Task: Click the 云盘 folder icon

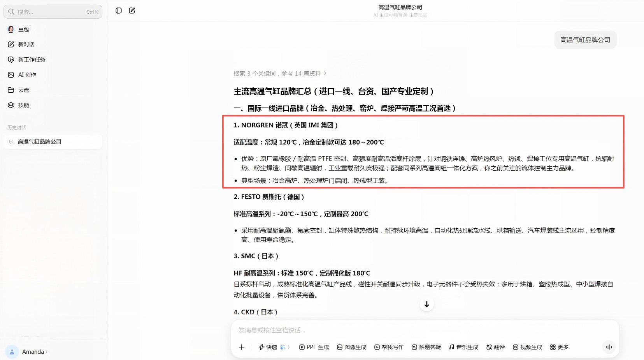Action: click(11, 90)
